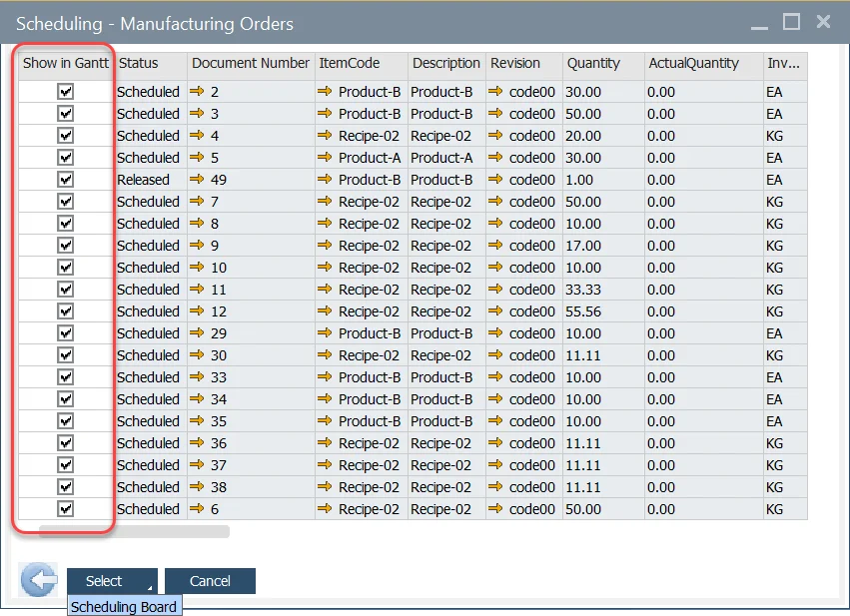Click the blue back arrow icon at bottom left
The height and width of the screenshot is (616, 850).
[x=37, y=580]
